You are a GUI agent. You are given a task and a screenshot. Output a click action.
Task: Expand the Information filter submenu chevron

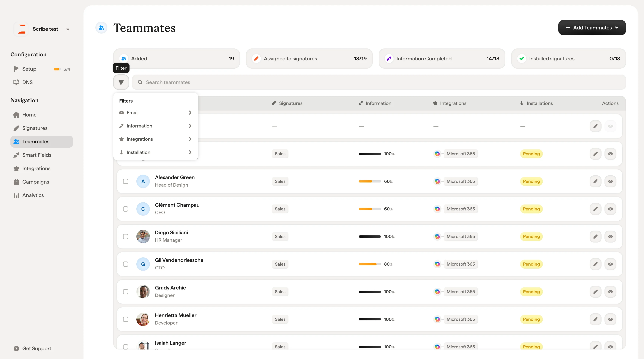tap(190, 126)
